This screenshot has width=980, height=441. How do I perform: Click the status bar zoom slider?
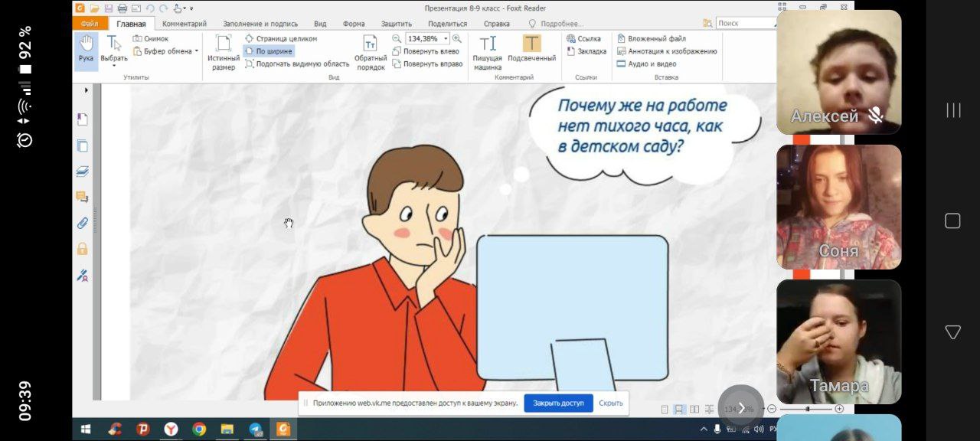click(x=805, y=409)
